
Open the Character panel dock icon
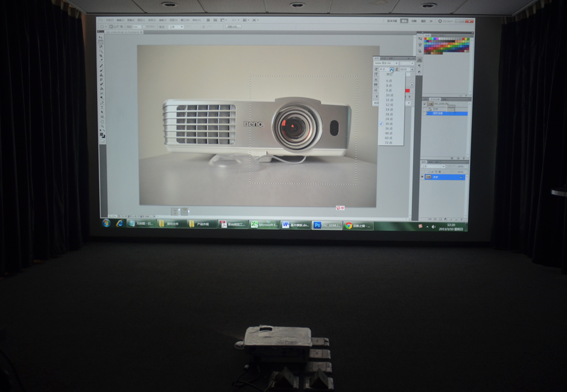click(419, 59)
